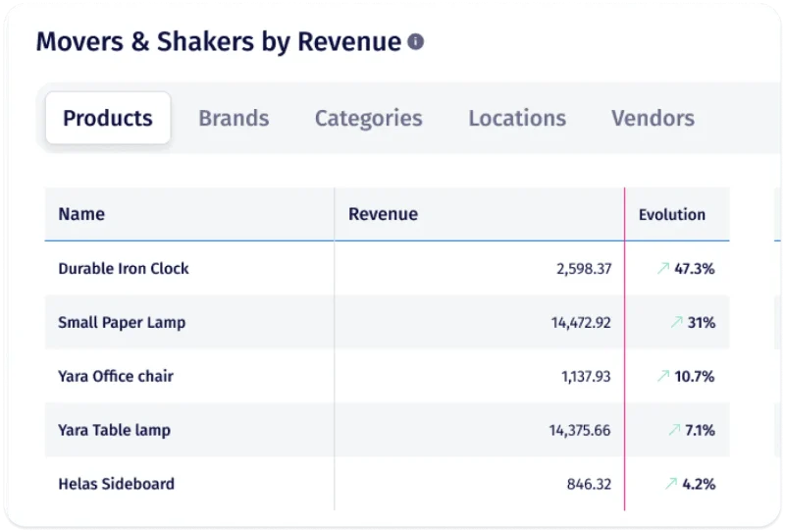
Task: Sort by the Name column header
Action: coord(81,214)
